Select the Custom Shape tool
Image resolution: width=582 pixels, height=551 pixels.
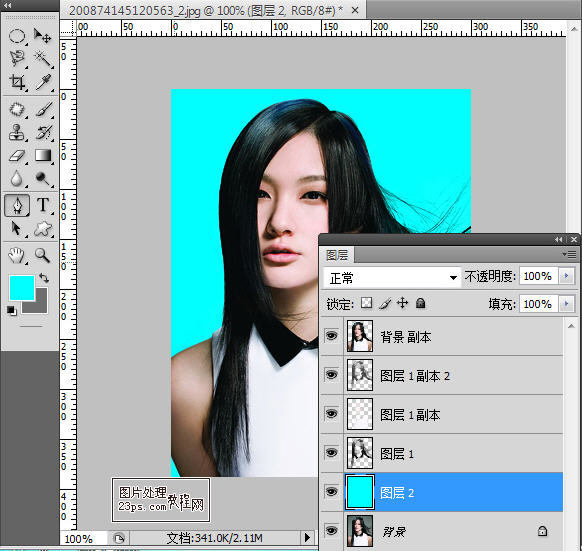tap(43, 228)
